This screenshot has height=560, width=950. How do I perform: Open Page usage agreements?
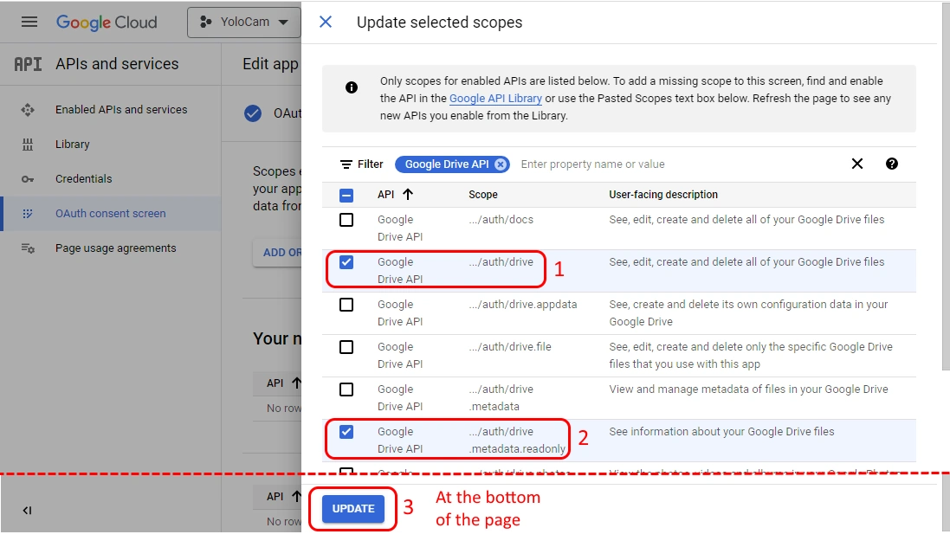coord(116,248)
